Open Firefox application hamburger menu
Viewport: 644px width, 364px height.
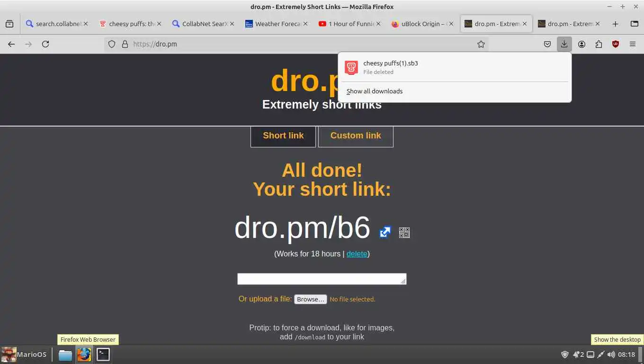pos(633,44)
